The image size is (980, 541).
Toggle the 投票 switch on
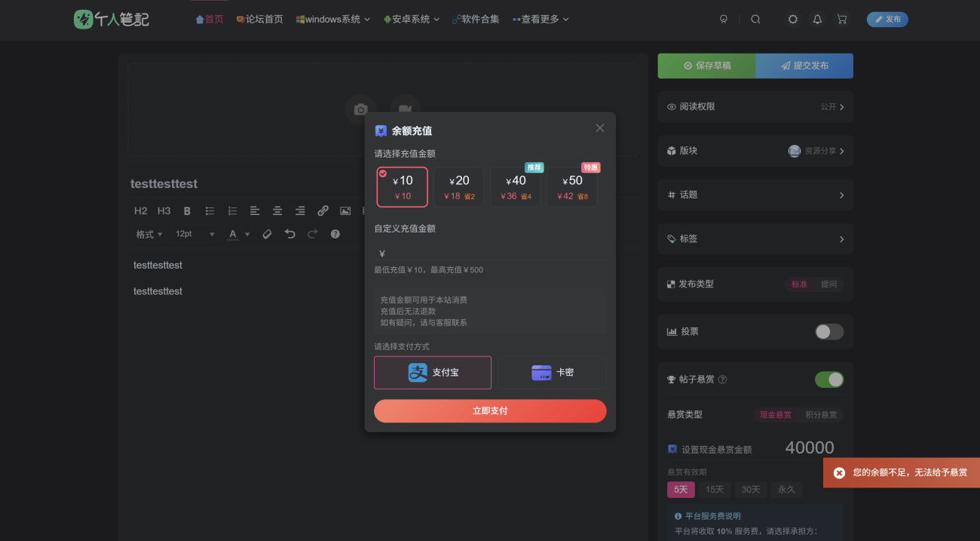(x=829, y=332)
